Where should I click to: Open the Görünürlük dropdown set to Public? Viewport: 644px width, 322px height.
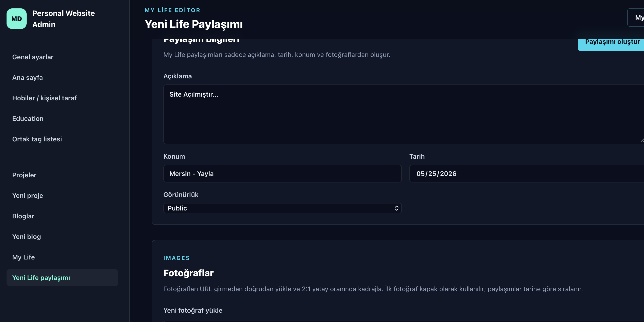tap(283, 208)
